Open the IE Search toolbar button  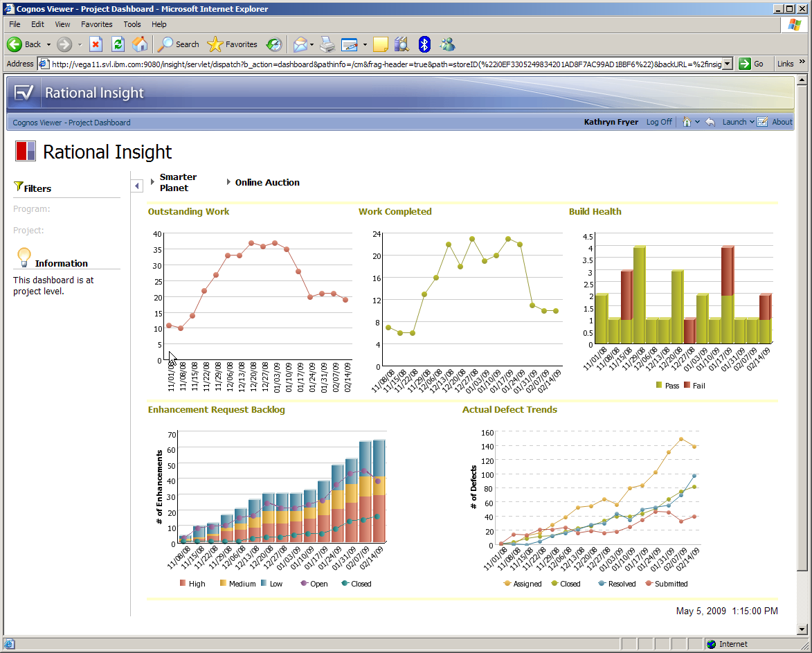tap(178, 44)
